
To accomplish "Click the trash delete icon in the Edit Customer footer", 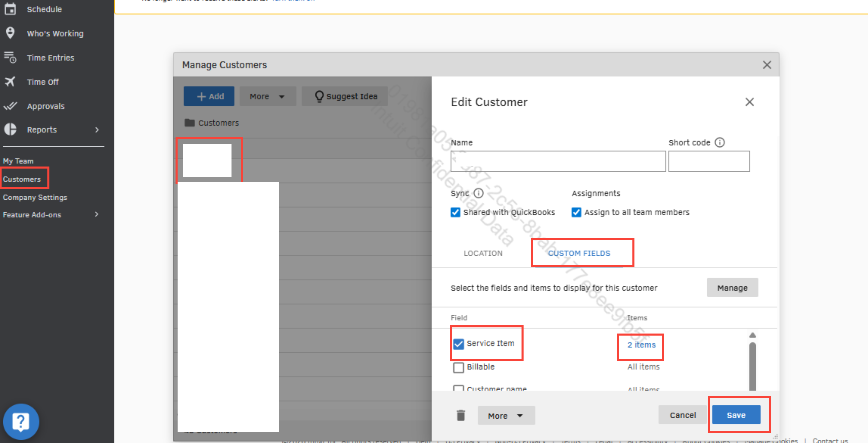I will point(461,415).
